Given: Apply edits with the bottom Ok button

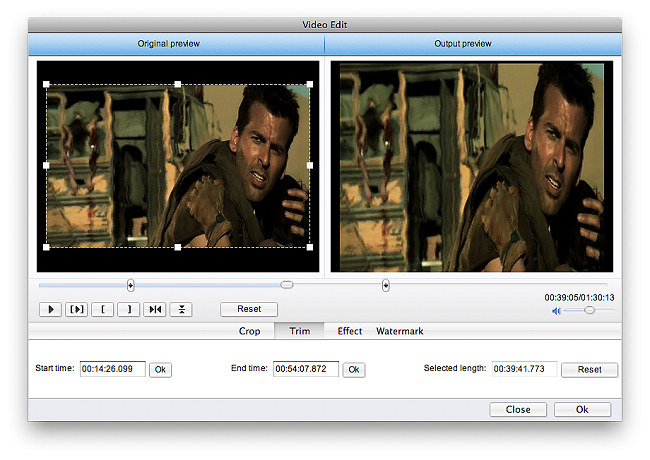Looking at the screenshot, I should (582, 409).
